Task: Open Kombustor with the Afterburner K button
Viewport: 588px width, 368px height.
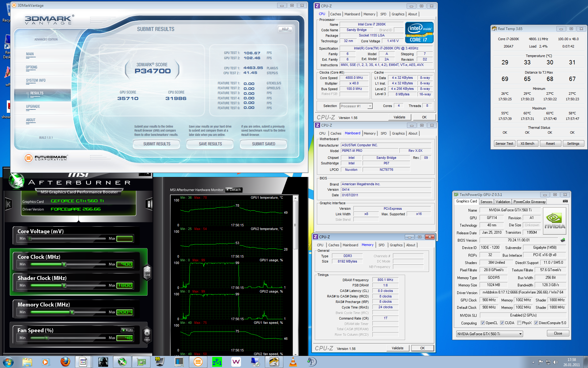Action: (x=8, y=205)
